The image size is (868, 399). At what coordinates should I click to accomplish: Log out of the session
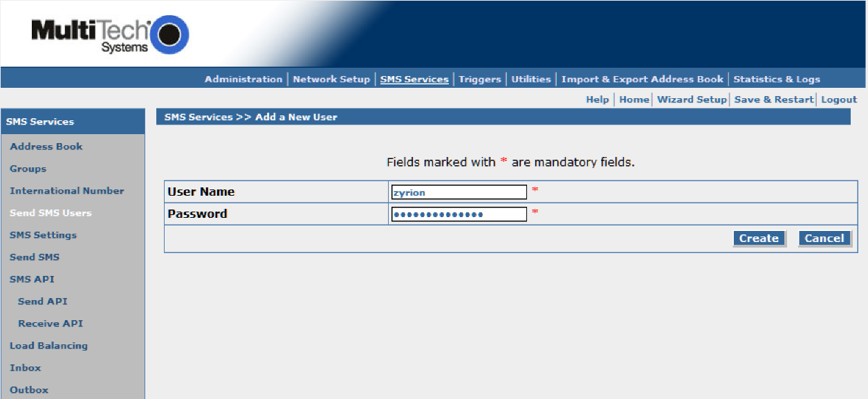pos(839,100)
